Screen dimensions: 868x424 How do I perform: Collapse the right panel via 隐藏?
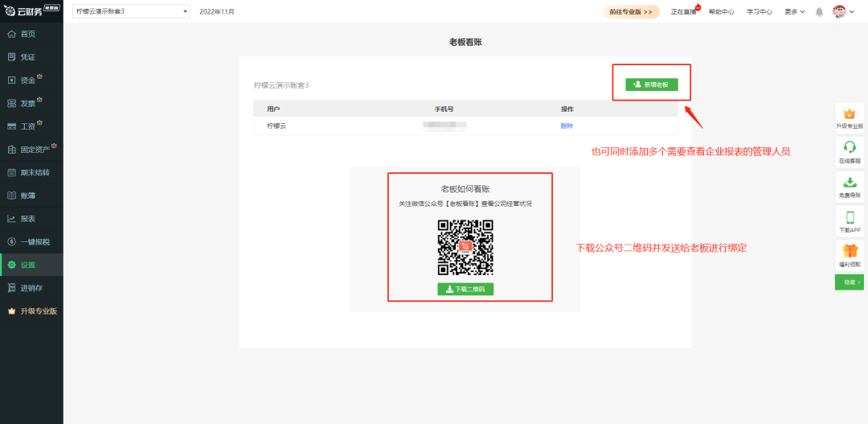pos(850,282)
